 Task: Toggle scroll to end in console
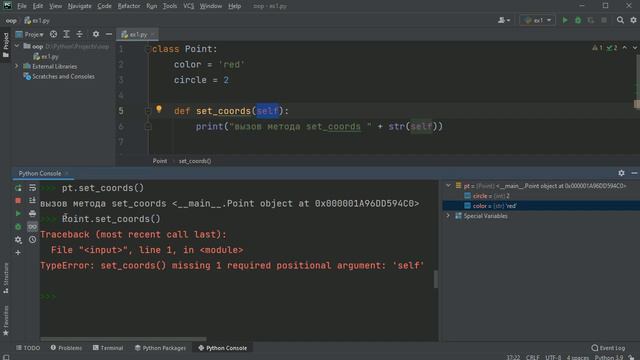[32, 200]
